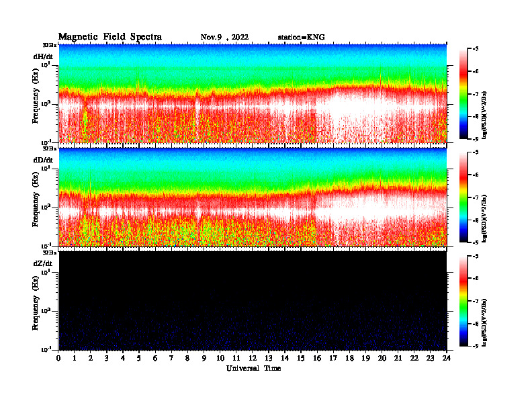The width and height of the screenshot is (532, 411).
Task: Click the 10^-1 frequency tick of the dZ/dt panel
Action: coord(46,350)
